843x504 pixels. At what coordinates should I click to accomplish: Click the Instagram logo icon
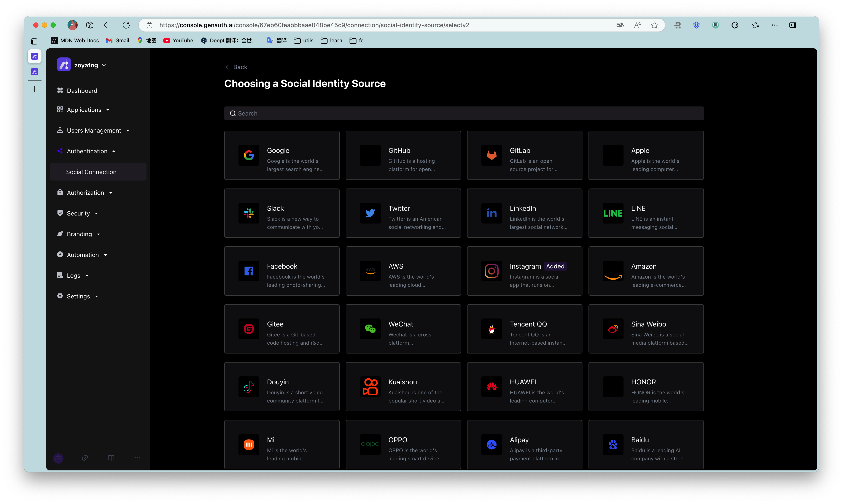pos(491,271)
